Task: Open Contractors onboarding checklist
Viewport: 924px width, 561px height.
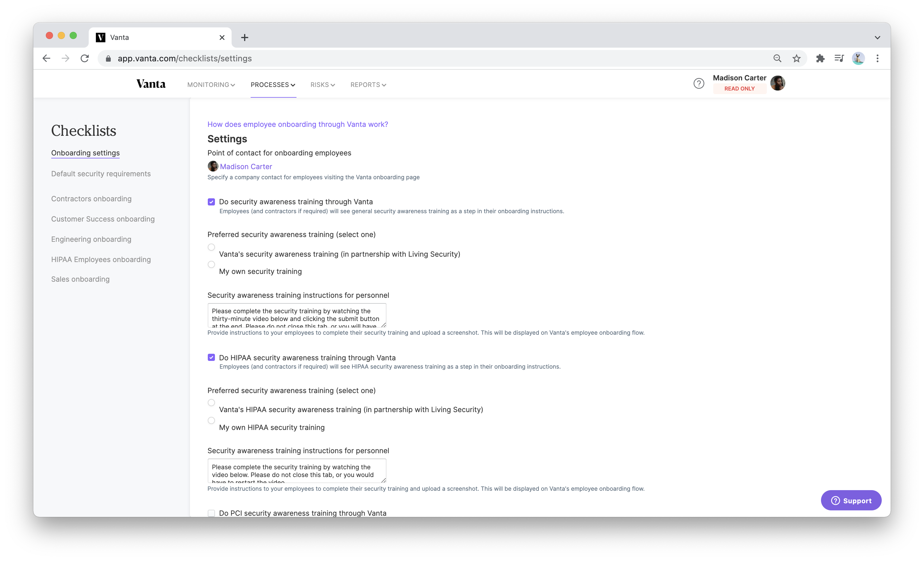Action: pyautogui.click(x=91, y=199)
